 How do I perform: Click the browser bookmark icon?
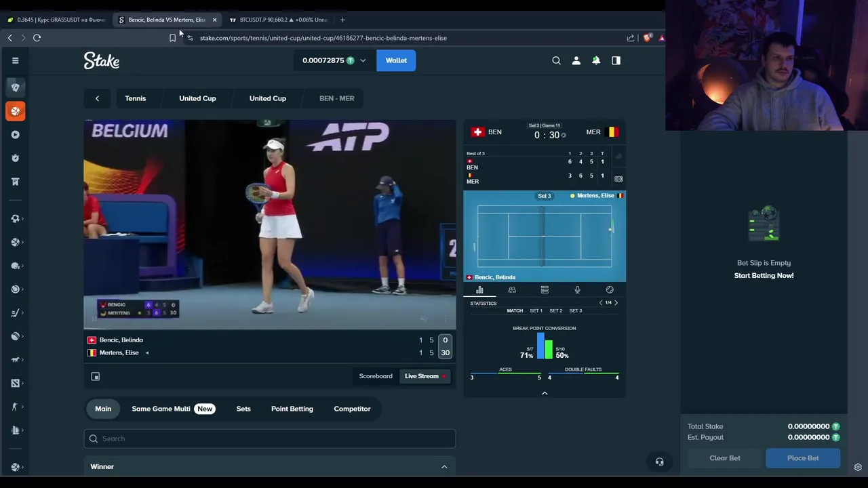172,38
